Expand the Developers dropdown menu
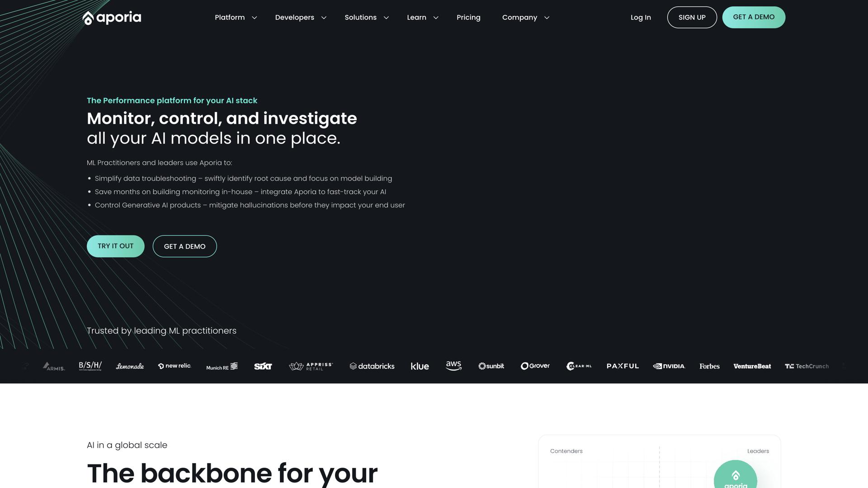 pos(301,18)
